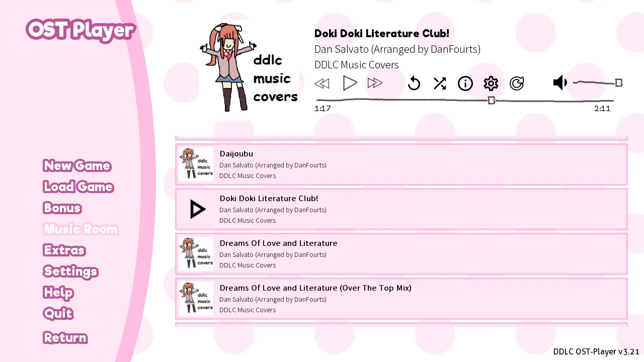This screenshot has width=644, height=362.
Task: Click the play icon on current track row
Action: pos(197,209)
